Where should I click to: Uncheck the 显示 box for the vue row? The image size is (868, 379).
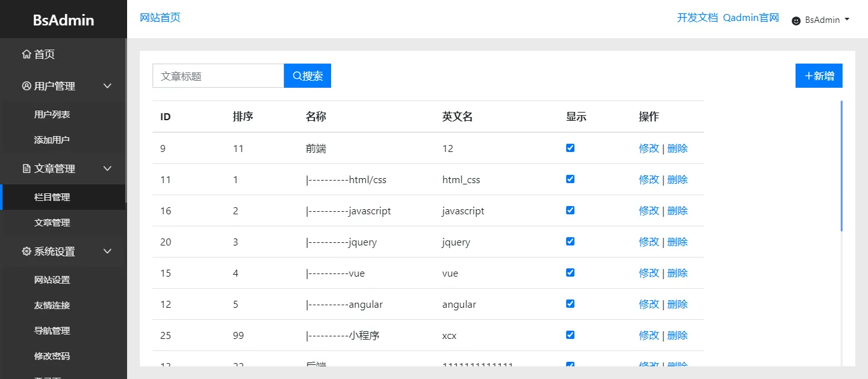(570, 272)
